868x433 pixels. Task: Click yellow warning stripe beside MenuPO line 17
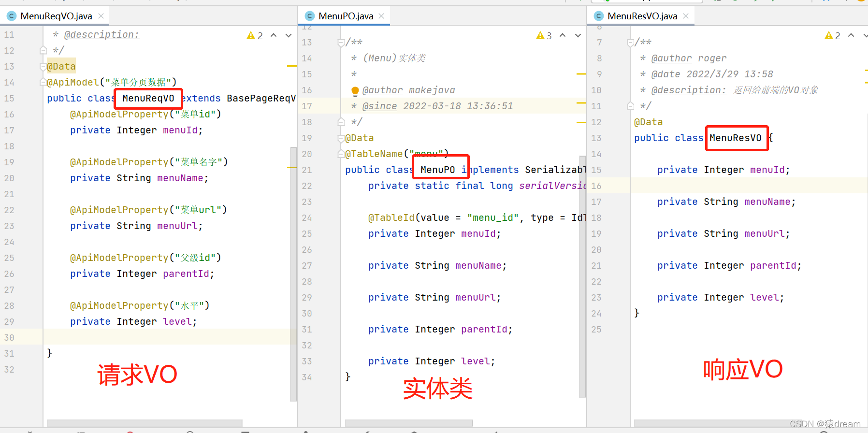[581, 103]
